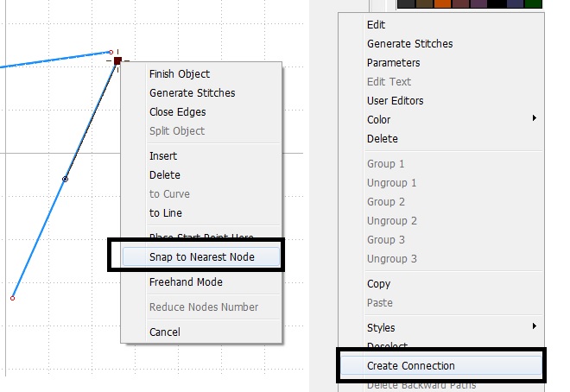Screen dimensions: 570x392
Task: Pick the orange color swatch
Action: 440,3
